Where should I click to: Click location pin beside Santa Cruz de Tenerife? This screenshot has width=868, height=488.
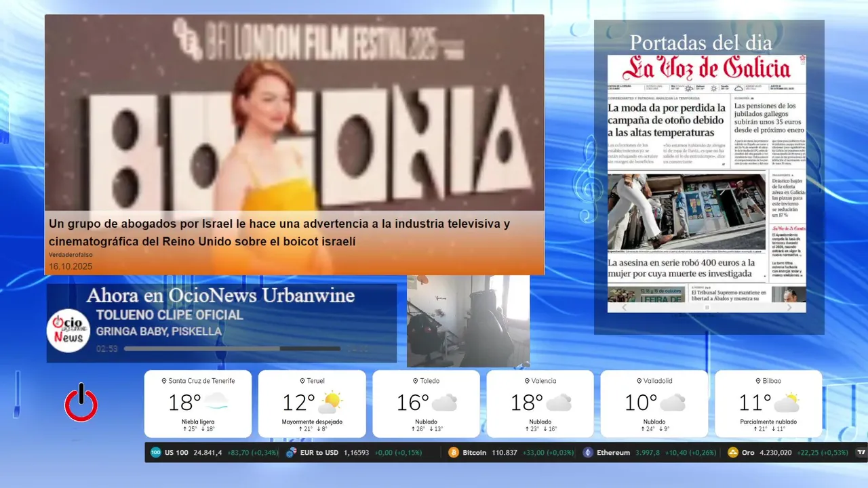click(163, 381)
